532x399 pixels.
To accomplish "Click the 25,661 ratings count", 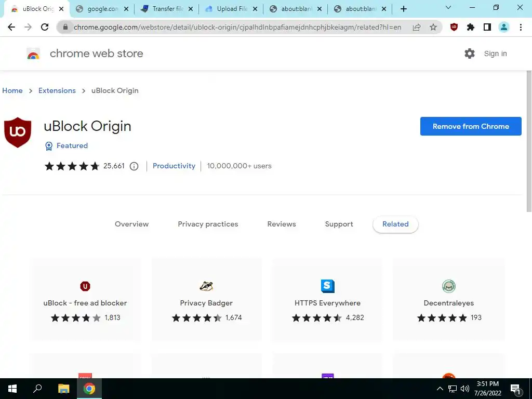I will tap(114, 166).
